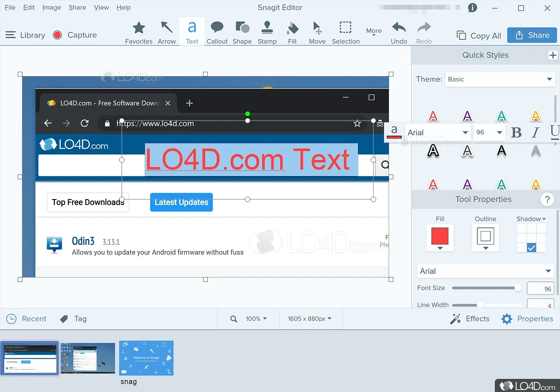Click the blue Share button
The image size is (560, 392).
coord(532,35)
